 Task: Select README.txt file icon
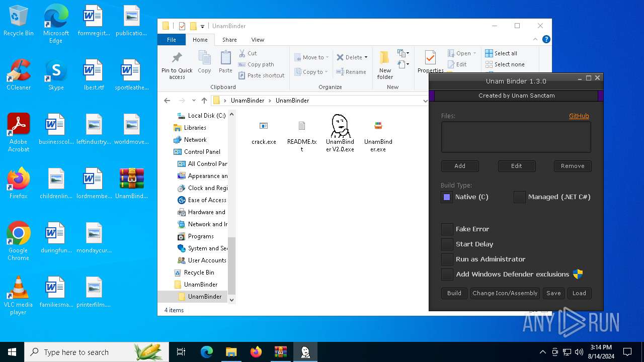coord(302,126)
